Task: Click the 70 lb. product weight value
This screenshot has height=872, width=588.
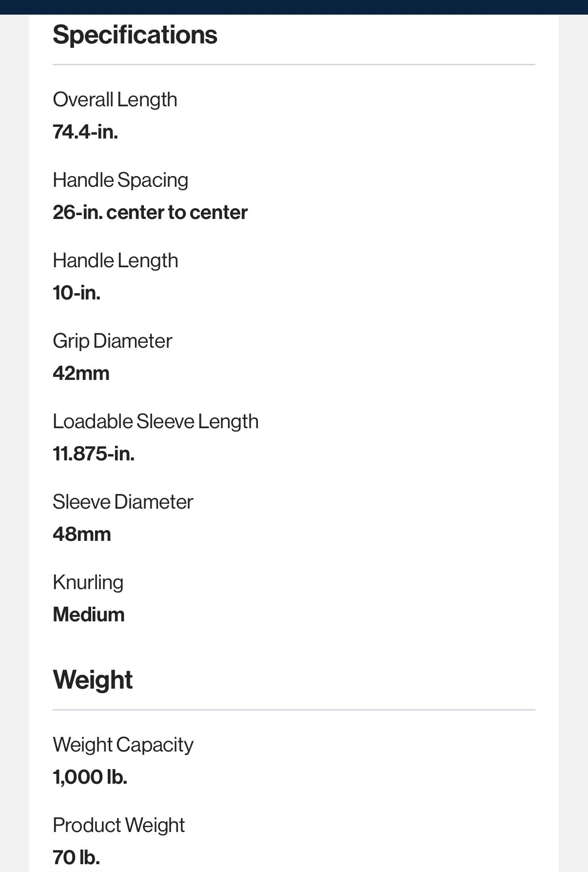Action: point(77,857)
